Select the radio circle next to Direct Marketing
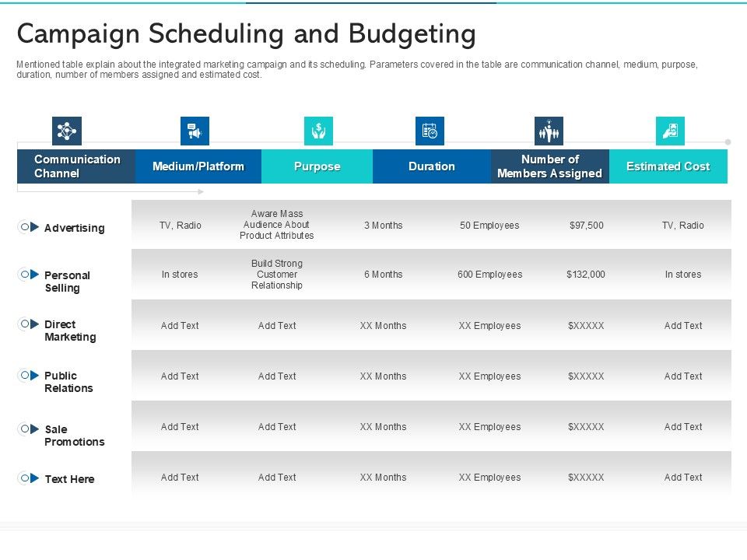 click(x=24, y=324)
